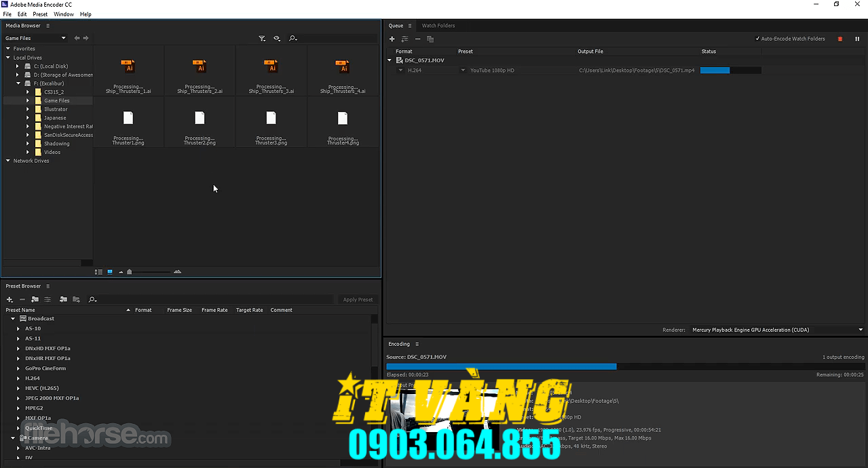Create a new preset with the plus icon
Image resolution: width=868 pixels, height=468 pixels.
[9, 299]
